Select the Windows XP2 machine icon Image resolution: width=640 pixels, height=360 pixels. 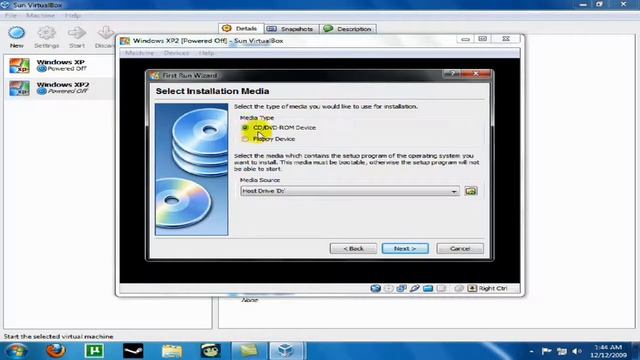tap(19, 88)
